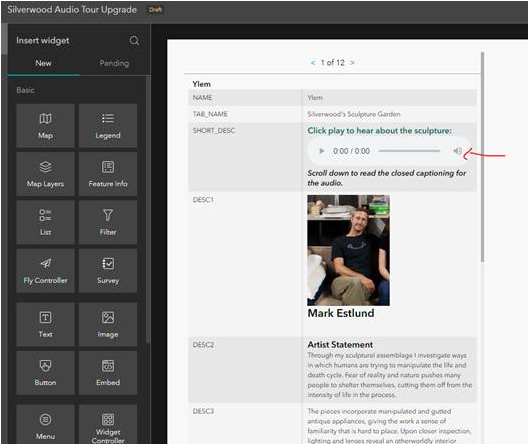Click the SHORT_DESC field label
The height and width of the screenshot is (444, 528).
(x=214, y=131)
